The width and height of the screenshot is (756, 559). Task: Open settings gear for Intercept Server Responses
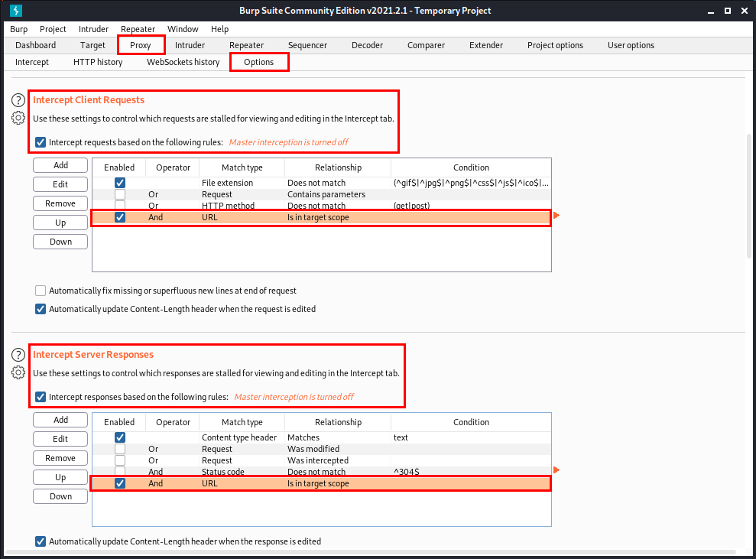(x=18, y=372)
